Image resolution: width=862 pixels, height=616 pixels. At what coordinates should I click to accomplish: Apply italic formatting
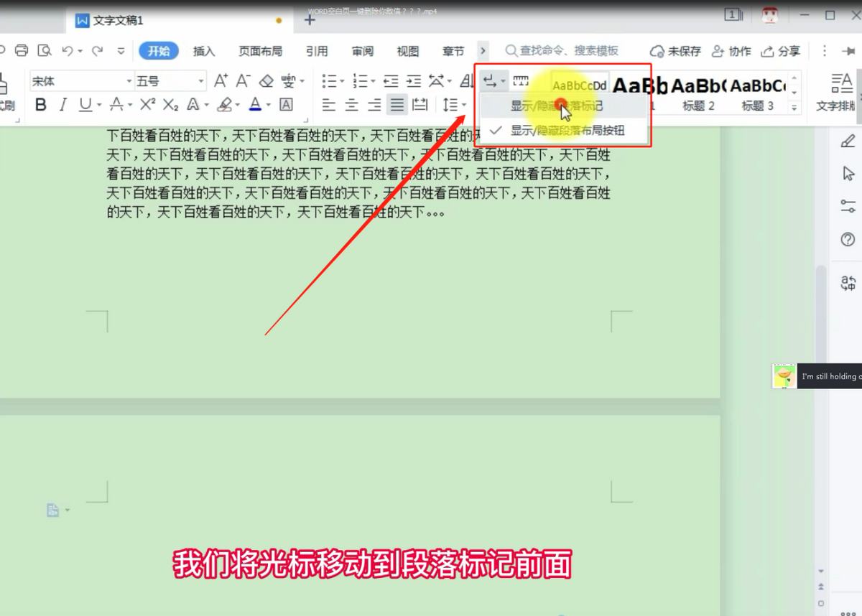pyautogui.click(x=62, y=105)
